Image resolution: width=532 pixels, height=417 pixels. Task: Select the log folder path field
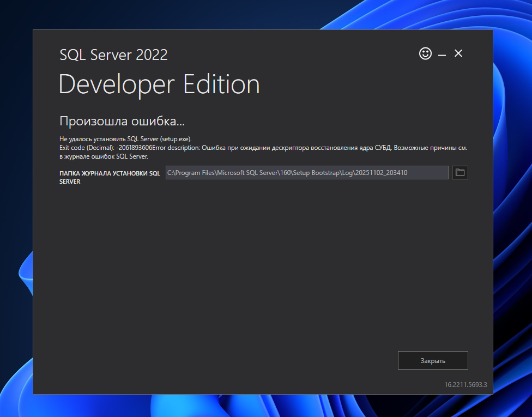pyautogui.click(x=307, y=173)
